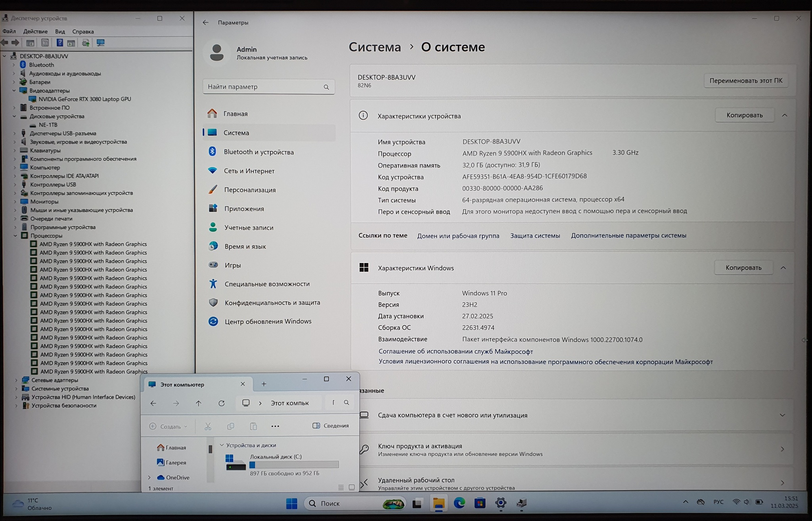Click Scan for hardware changes toolbar icon
Screen dimensions: 812x521
100,43
